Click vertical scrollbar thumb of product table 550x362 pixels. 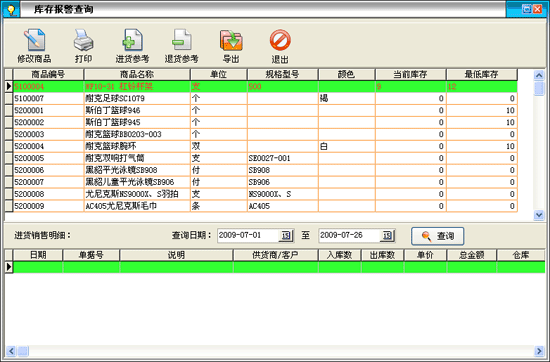coord(539,88)
